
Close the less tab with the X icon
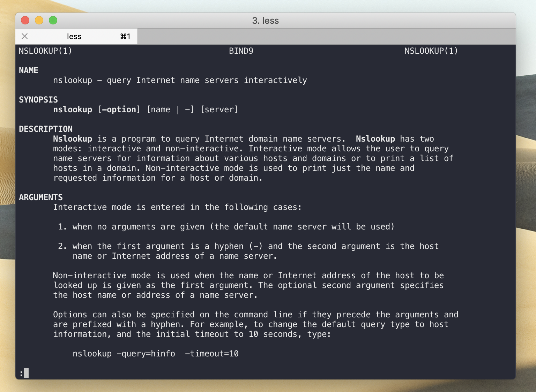coord(25,36)
